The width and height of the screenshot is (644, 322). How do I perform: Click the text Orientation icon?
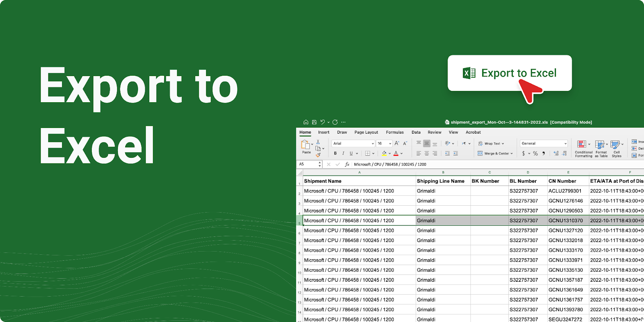[448, 143]
